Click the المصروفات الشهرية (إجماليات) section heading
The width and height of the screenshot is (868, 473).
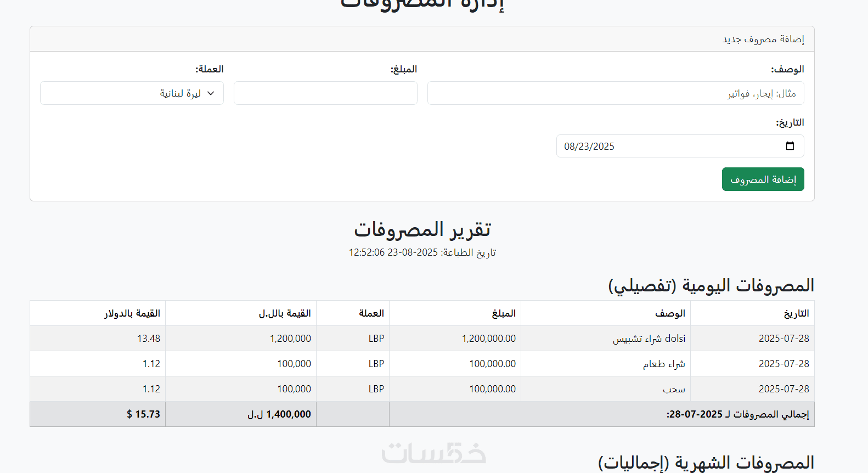click(706, 463)
